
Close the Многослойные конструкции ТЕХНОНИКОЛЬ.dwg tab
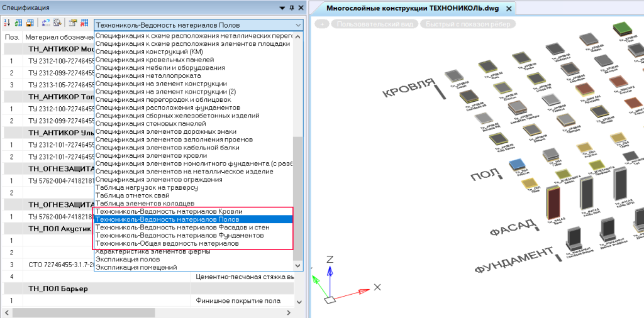coord(509,8)
